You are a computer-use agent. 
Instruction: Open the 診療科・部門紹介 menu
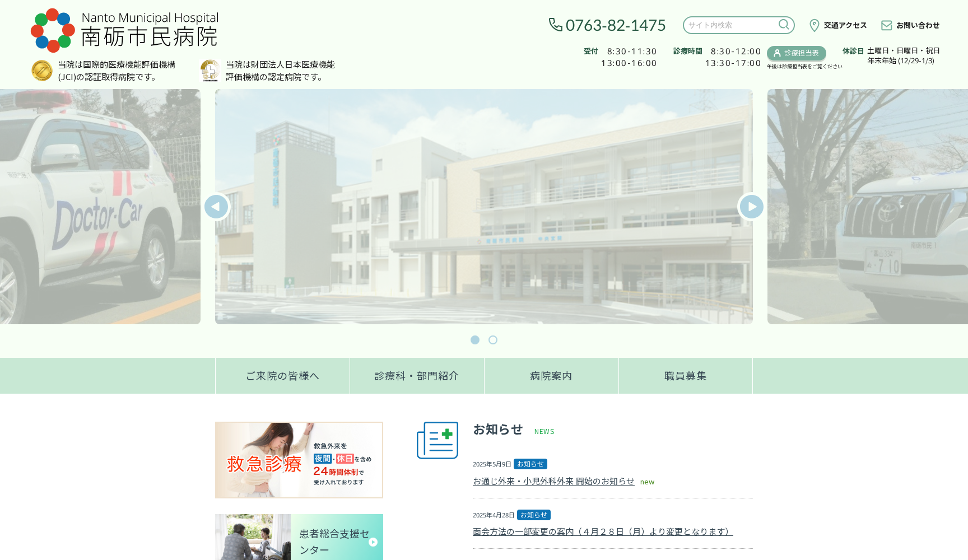pyautogui.click(x=416, y=376)
